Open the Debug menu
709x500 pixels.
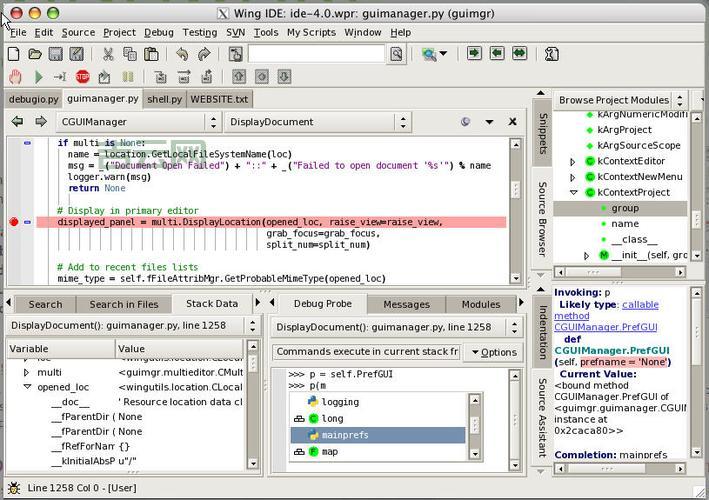(158, 32)
